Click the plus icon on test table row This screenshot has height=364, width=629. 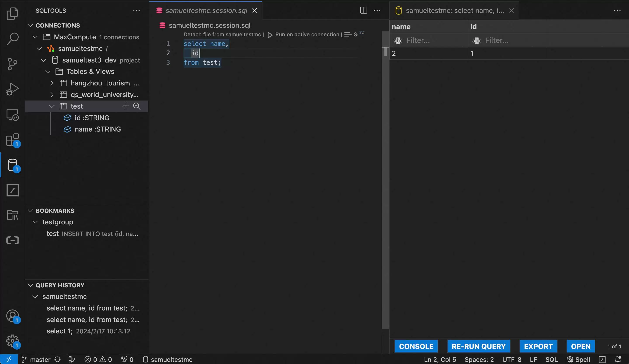click(126, 106)
